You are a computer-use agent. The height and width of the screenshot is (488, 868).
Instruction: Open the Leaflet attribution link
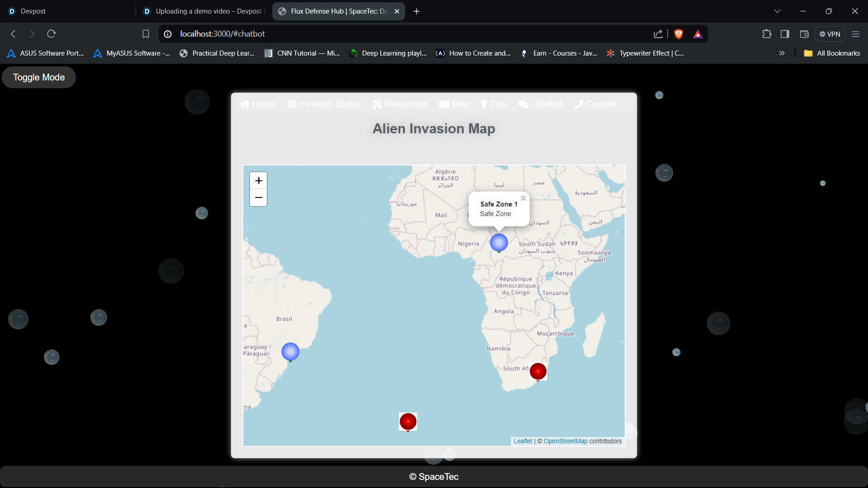pos(523,441)
